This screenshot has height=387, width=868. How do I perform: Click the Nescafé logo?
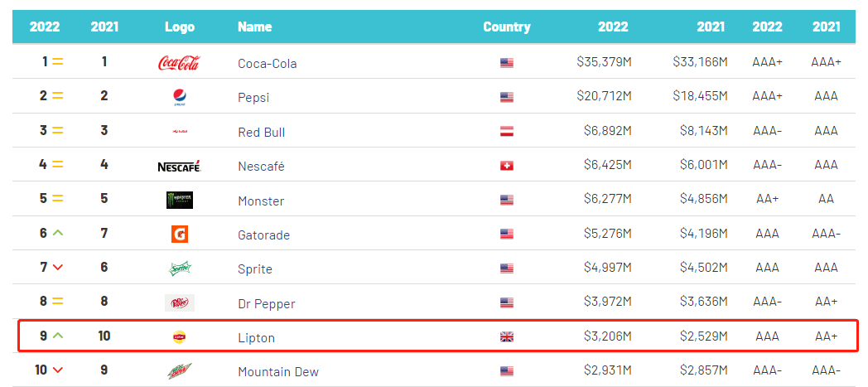(179, 167)
